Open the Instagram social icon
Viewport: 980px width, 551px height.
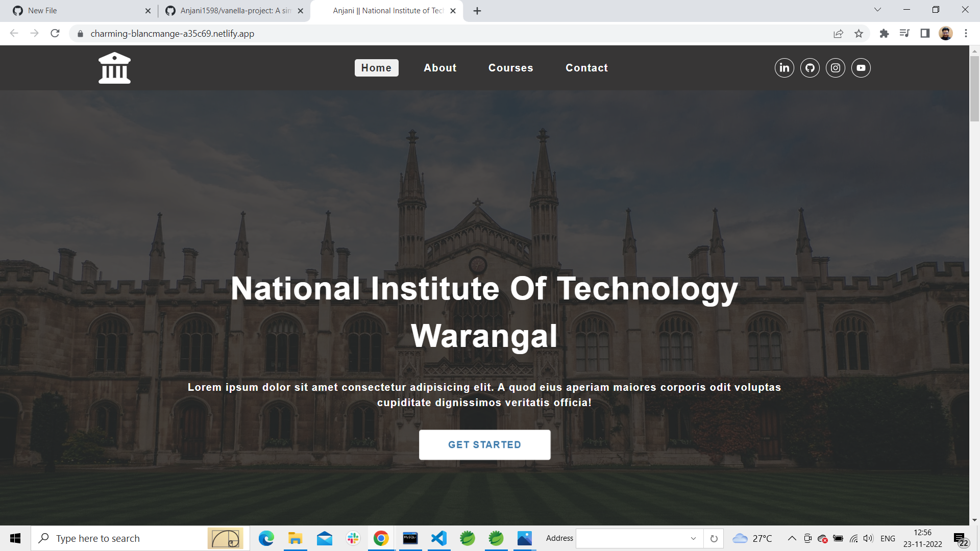[835, 68]
